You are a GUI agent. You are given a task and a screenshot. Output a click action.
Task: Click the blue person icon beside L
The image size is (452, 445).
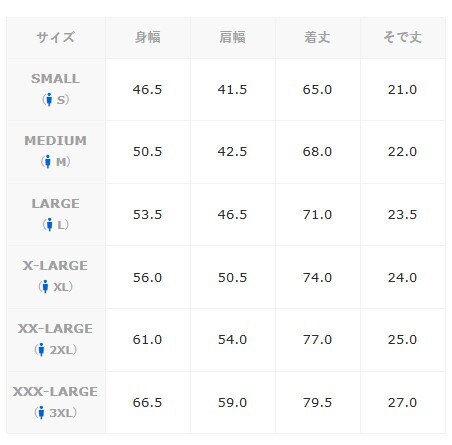49,225
